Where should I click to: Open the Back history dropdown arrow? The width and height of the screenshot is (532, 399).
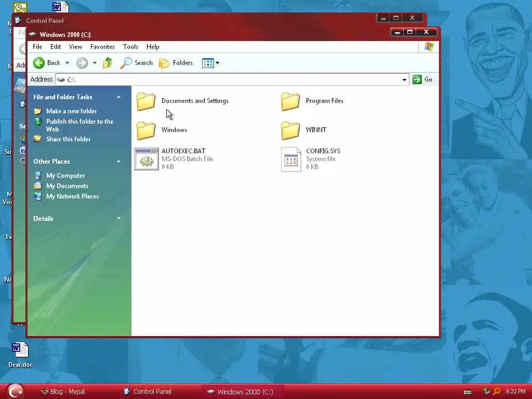click(x=67, y=63)
